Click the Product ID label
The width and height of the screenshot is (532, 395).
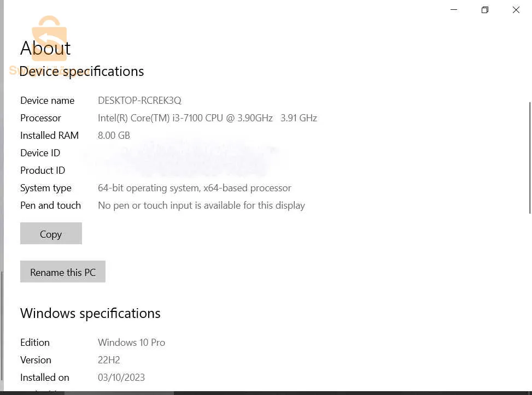[x=43, y=170]
